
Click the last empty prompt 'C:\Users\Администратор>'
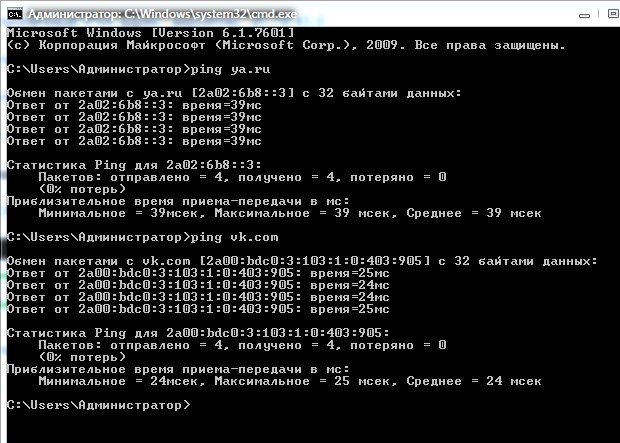(99, 405)
